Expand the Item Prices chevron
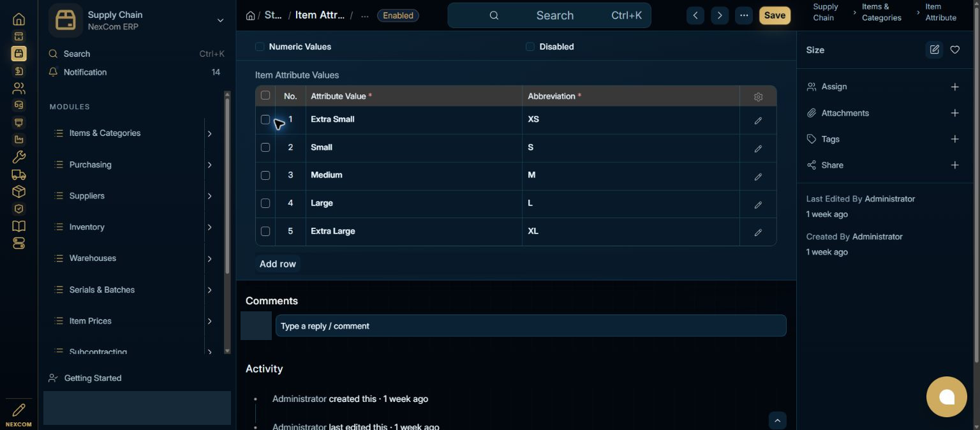The image size is (980, 430). coord(209,321)
